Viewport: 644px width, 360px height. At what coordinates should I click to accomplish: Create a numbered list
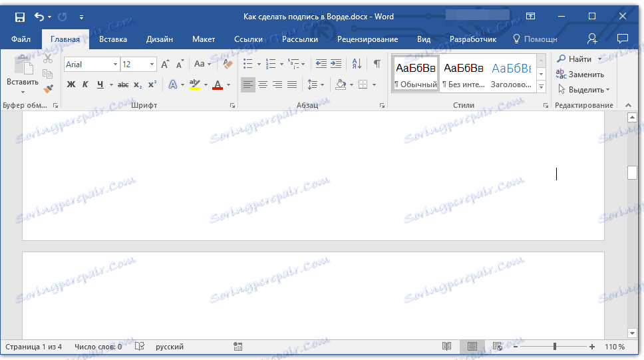pyautogui.click(x=271, y=64)
